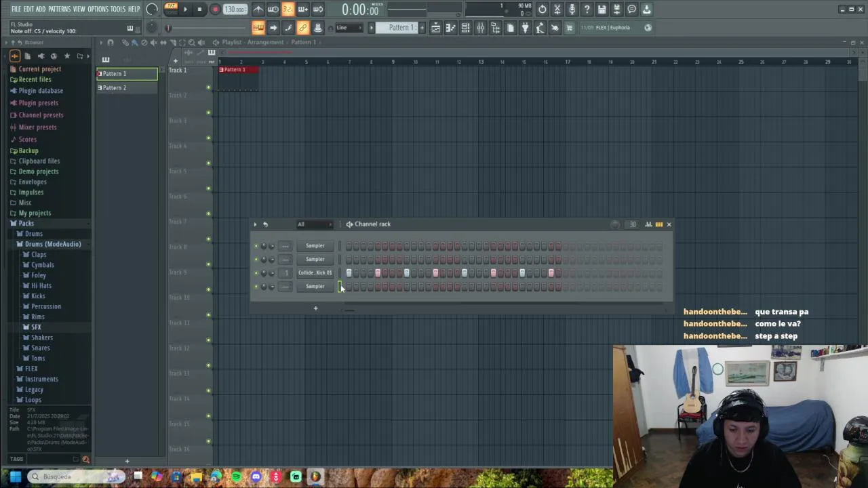This screenshot has height=488, width=868.
Task: Open the Hi Hats folder
Action: (41, 286)
